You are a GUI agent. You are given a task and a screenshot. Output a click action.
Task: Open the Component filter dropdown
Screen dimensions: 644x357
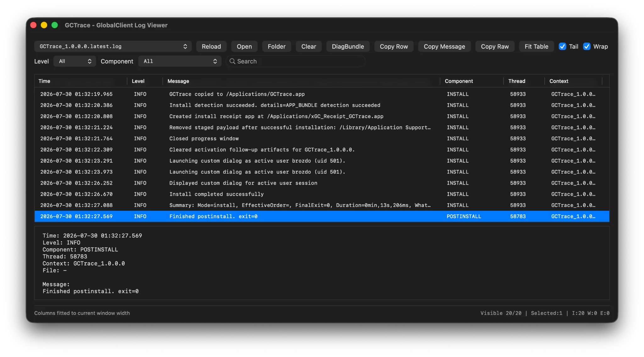coord(180,61)
